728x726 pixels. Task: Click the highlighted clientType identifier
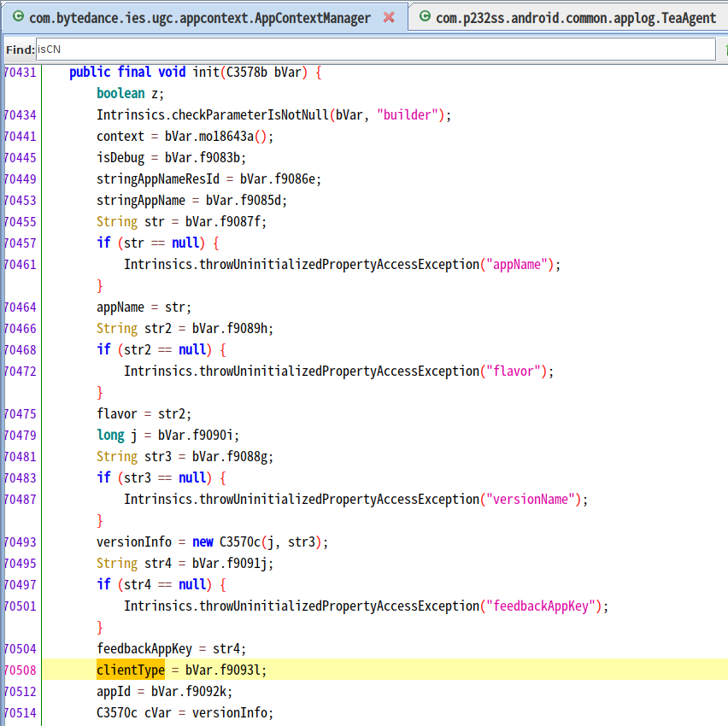coord(130,670)
